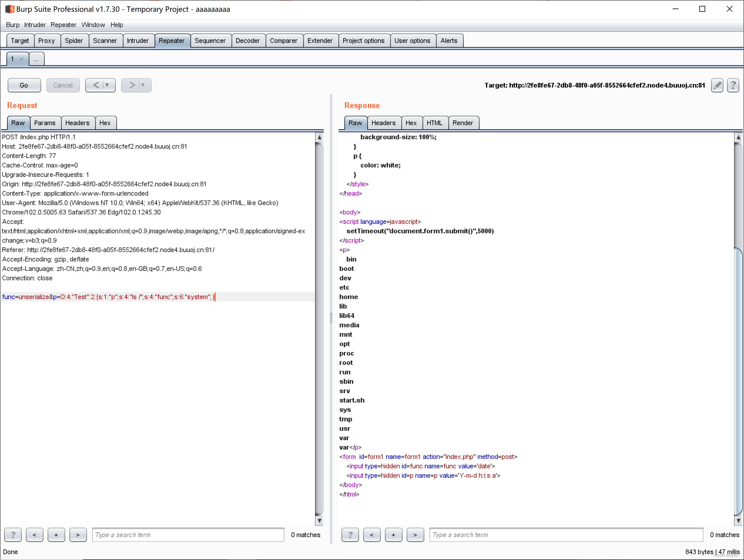Click request search plus options button
744x560 pixels.
(56, 534)
